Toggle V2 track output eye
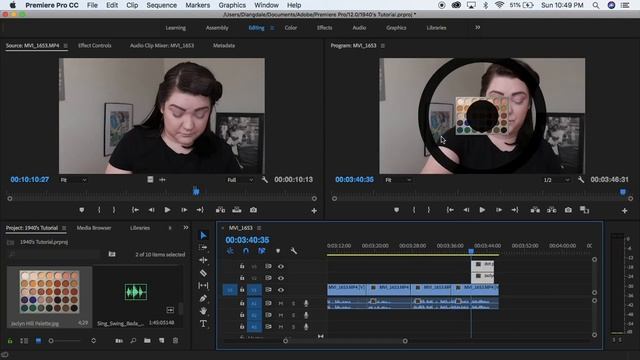 (x=281, y=278)
